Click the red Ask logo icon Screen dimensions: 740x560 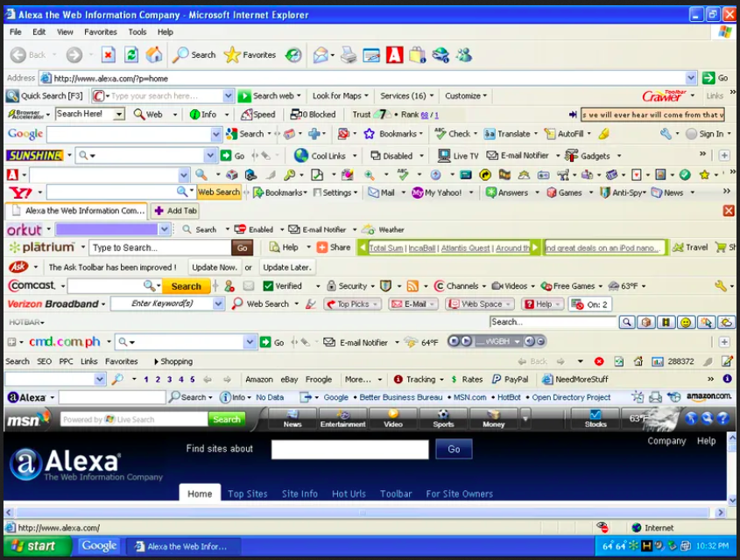point(18,267)
